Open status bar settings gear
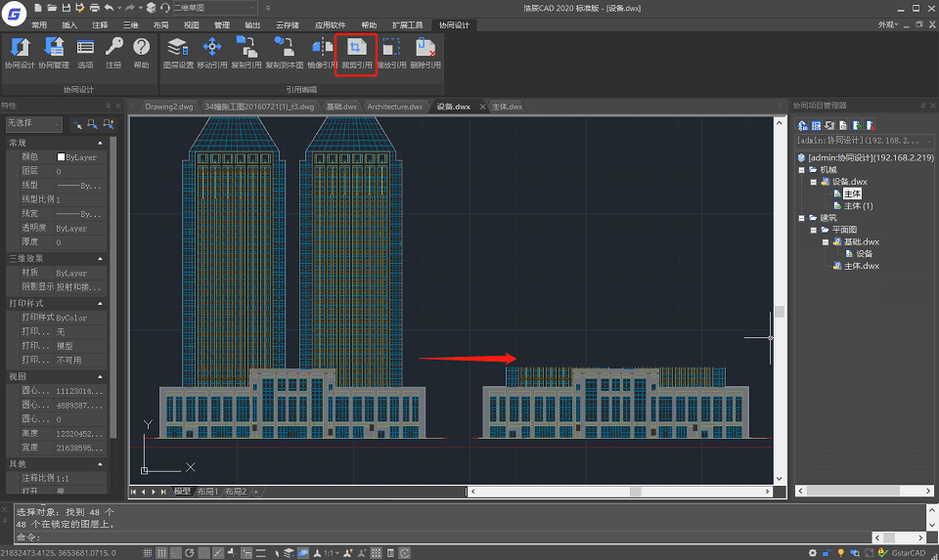Image resolution: width=939 pixels, height=560 pixels. click(x=812, y=553)
